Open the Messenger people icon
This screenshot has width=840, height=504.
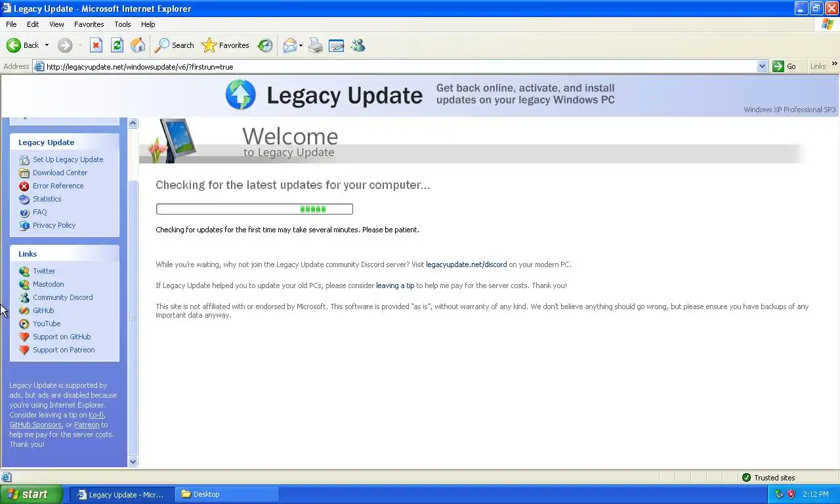[x=358, y=45]
